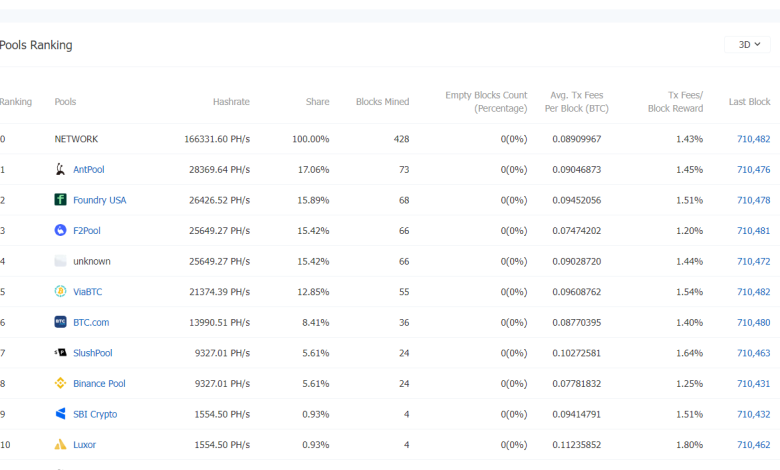Open the Luxor pool link
The height and width of the screenshot is (470, 780).
pos(84,445)
